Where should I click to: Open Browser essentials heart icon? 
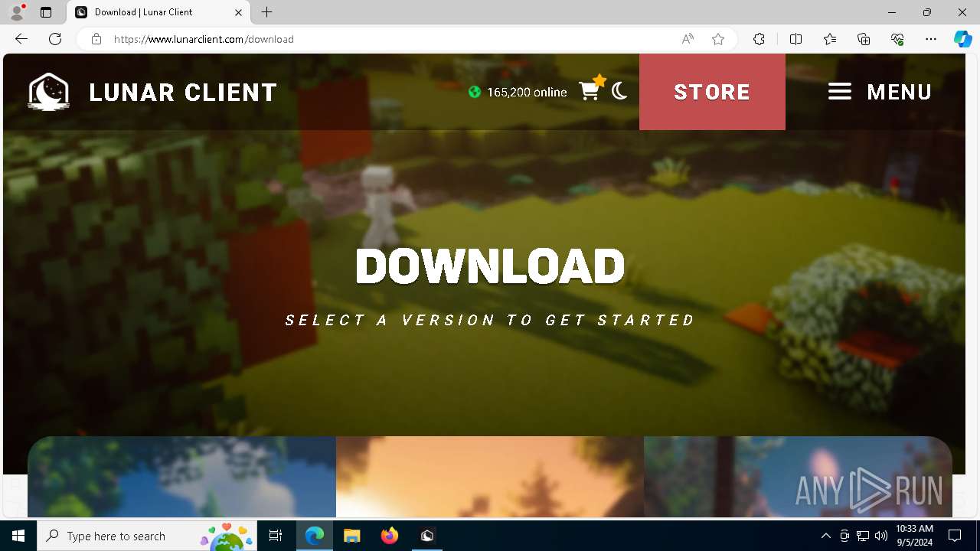(x=897, y=39)
